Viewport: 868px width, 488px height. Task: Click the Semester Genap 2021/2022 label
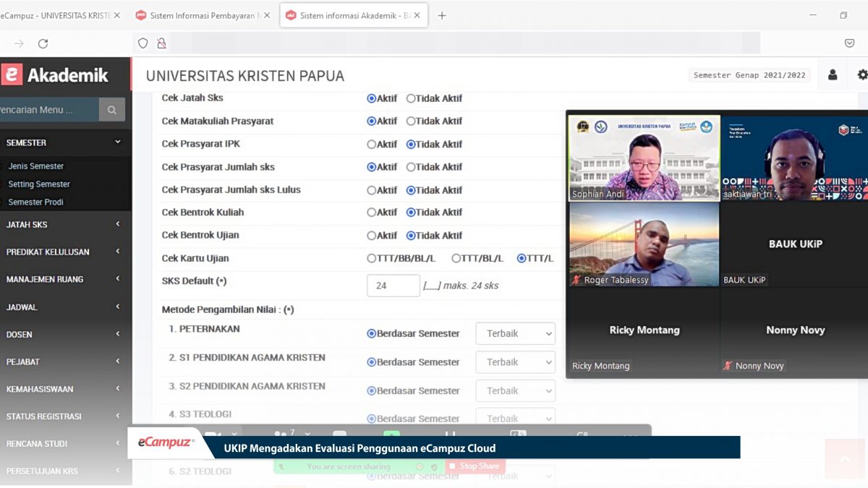tap(749, 75)
